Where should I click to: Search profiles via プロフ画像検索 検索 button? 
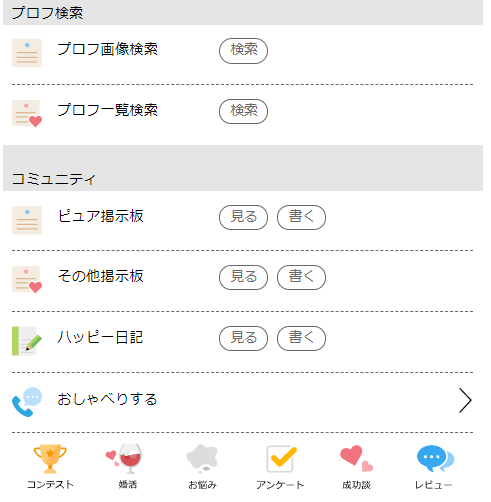tap(243, 51)
